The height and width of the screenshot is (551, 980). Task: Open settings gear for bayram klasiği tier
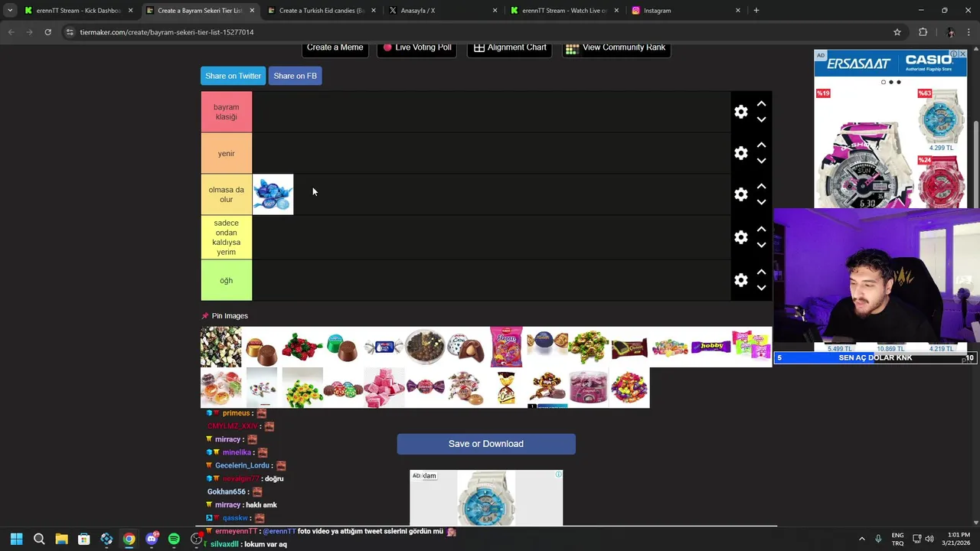click(741, 112)
